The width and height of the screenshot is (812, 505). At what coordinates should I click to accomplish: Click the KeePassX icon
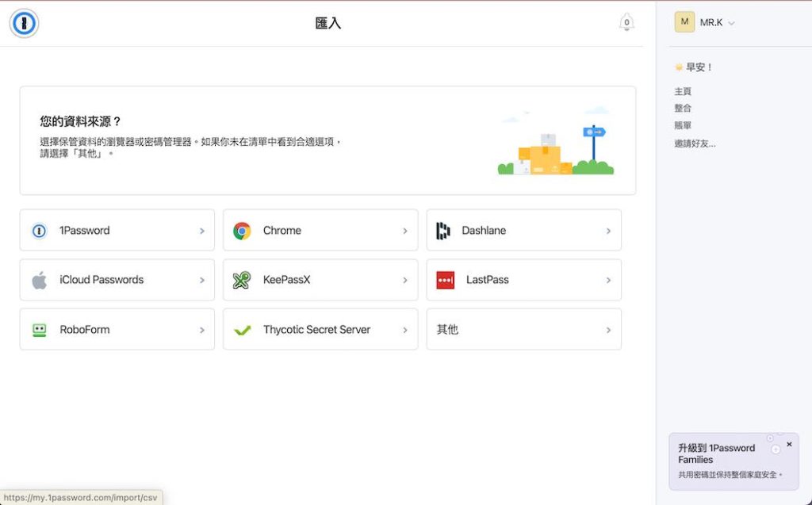(242, 280)
